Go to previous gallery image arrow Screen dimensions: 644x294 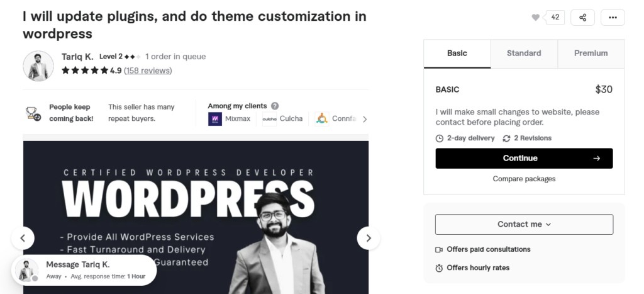click(x=23, y=238)
